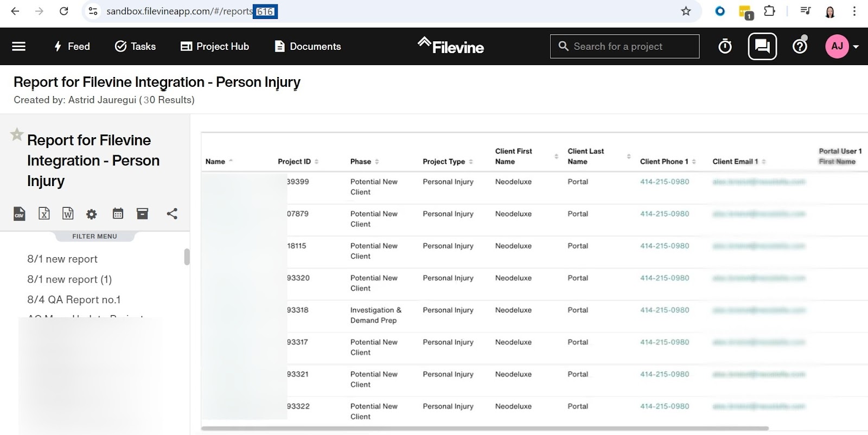Open the AJ user avatar menu
The height and width of the screenshot is (435, 868).
(x=837, y=47)
